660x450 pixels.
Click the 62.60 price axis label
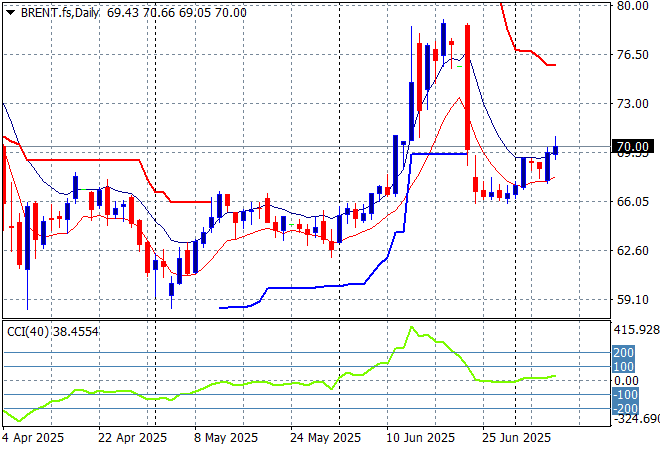pyautogui.click(x=633, y=251)
